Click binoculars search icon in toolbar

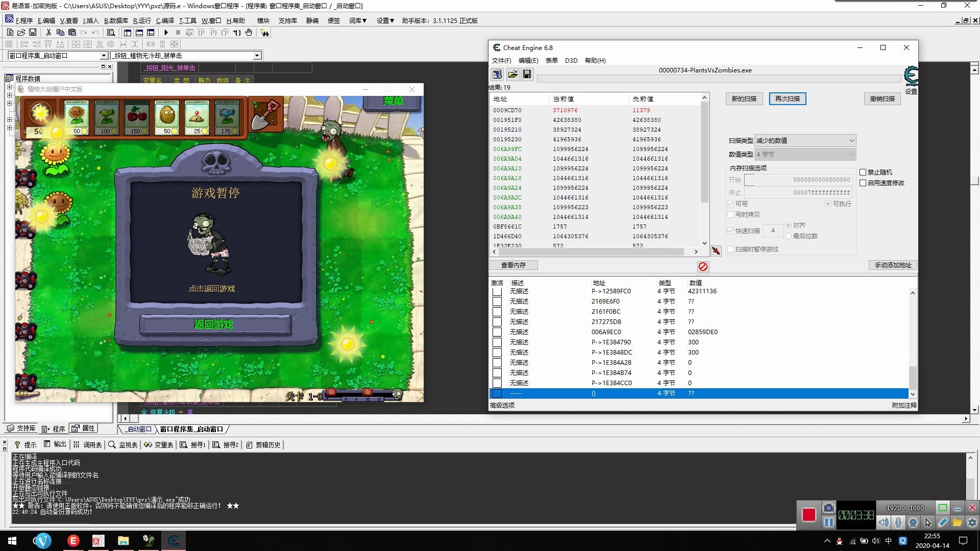[264, 33]
